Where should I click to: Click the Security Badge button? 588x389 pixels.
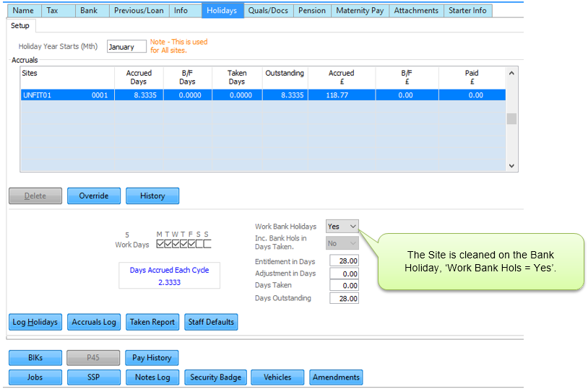click(x=216, y=377)
